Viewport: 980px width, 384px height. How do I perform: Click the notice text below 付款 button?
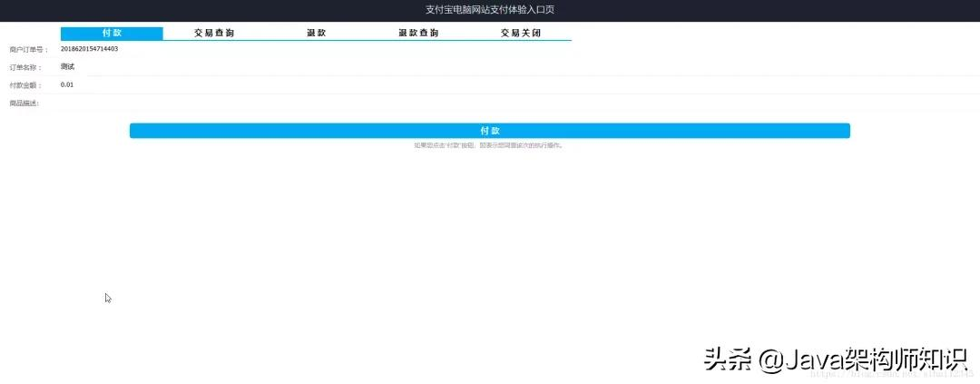click(x=489, y=145)
